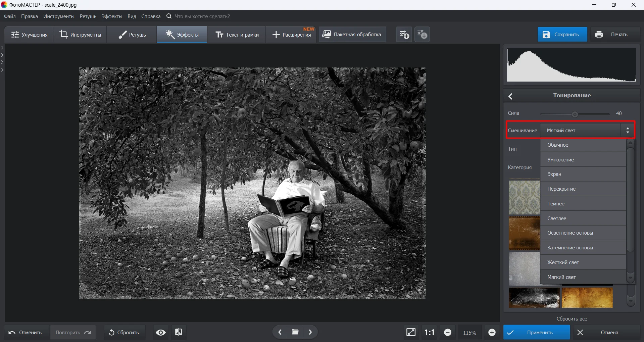Choose Обычное blend mode
644x342 pixels.
click(583, 145)
